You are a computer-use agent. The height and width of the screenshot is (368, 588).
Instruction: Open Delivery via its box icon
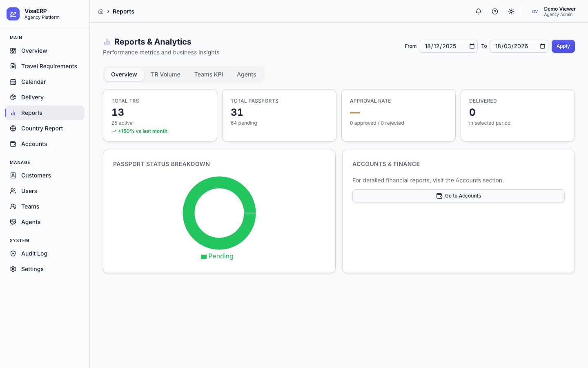(x=13, y=97)
